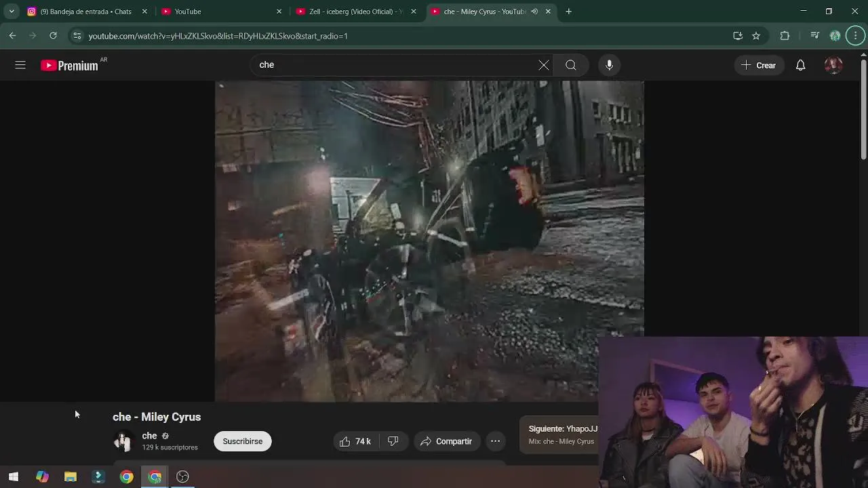
Task: Open Copilot from the taskbar
Action: tap(42, 476)
